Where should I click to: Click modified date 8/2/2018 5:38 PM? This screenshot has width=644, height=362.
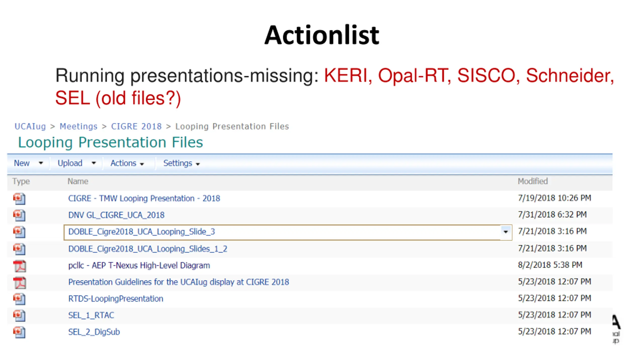click(x=550, y=265)
